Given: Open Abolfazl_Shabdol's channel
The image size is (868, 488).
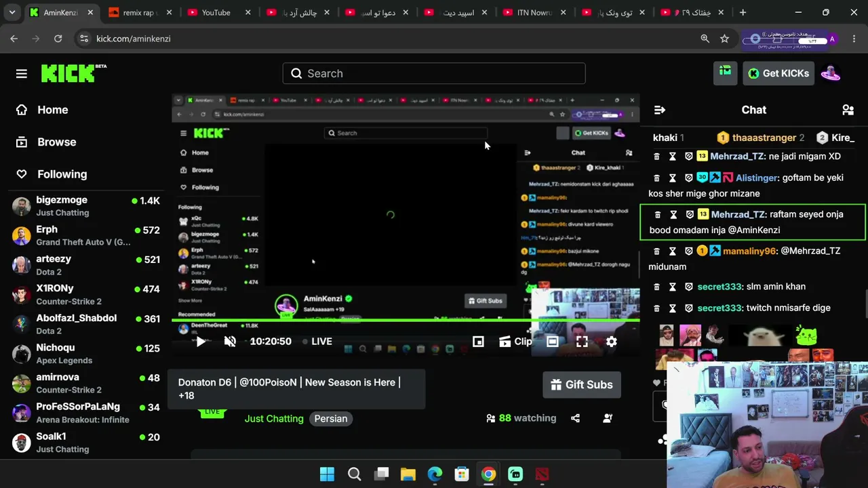Looking at the screenshot, I should coord(86,324).
